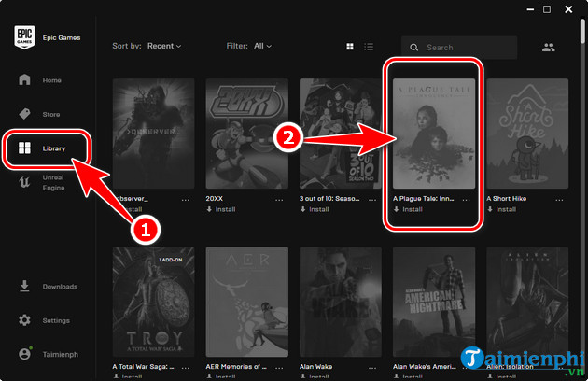
Task: Install A Plague Tale: Innocence
Action: [x=412, y=209]
